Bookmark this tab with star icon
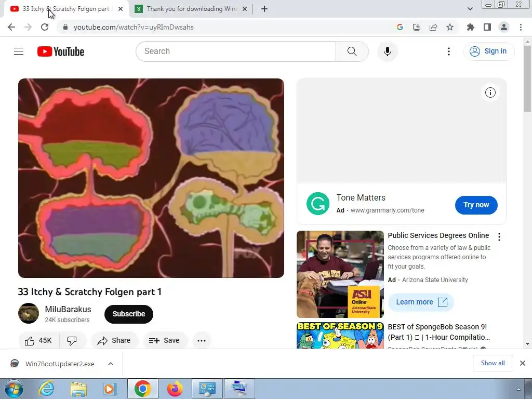The width and height of the screenshot is (532, 399). [x=450, y=27]
